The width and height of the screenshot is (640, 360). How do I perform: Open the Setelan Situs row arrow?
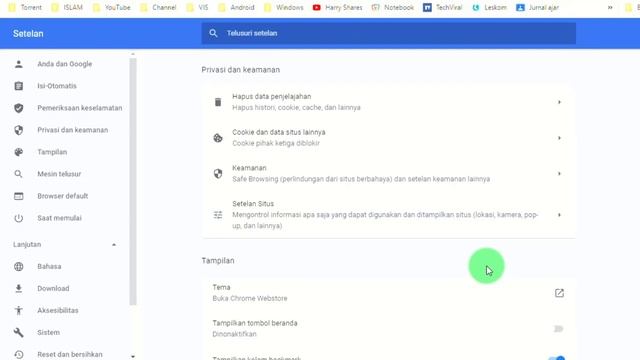(559, 215)
